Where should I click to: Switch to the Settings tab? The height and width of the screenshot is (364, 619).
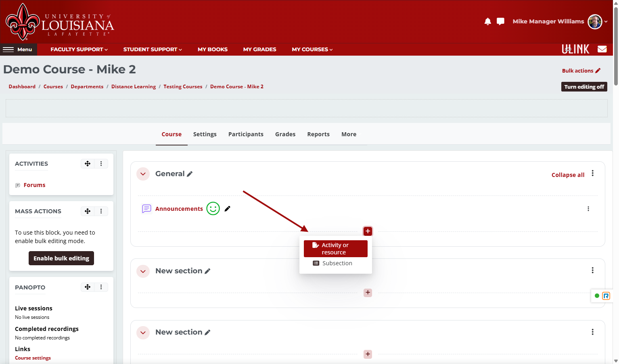pyautogui.click(x=205, y=134)
